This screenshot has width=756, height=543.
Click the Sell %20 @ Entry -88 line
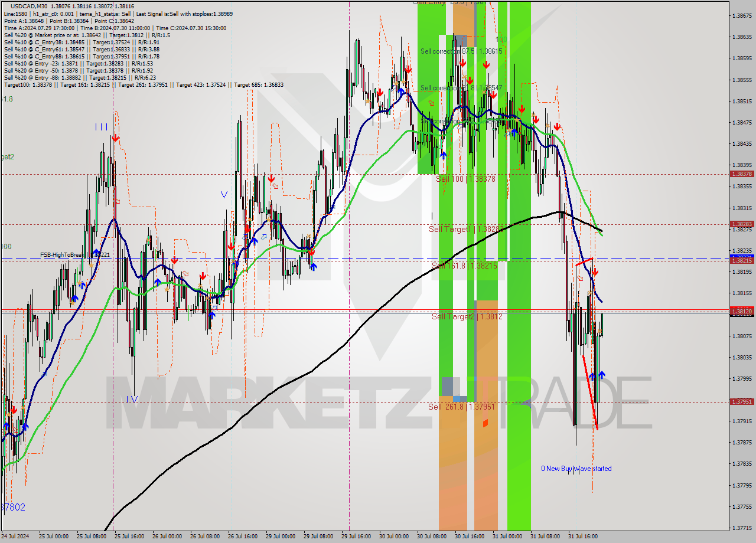point(80,77)
